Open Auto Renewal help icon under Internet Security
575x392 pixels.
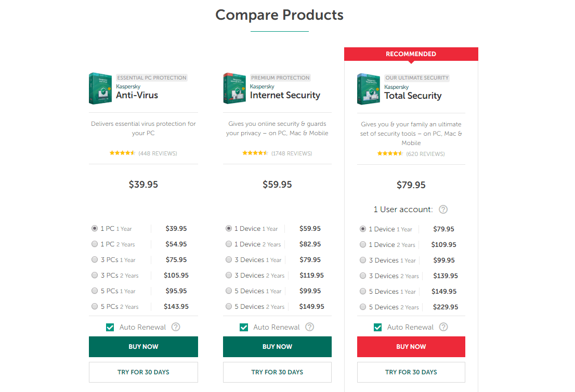(309, 326)
